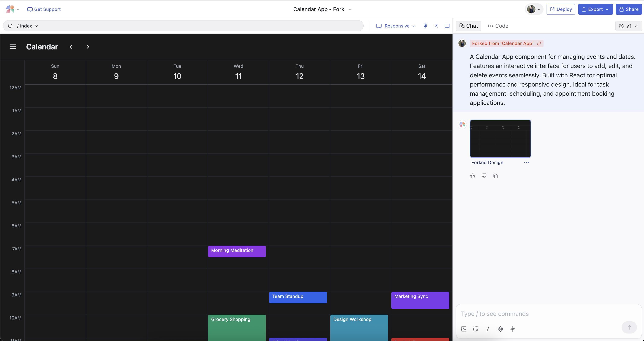Click the thumbs down feedback icon
The width and height of the screenshot is (644, 341).
point(484,176)
